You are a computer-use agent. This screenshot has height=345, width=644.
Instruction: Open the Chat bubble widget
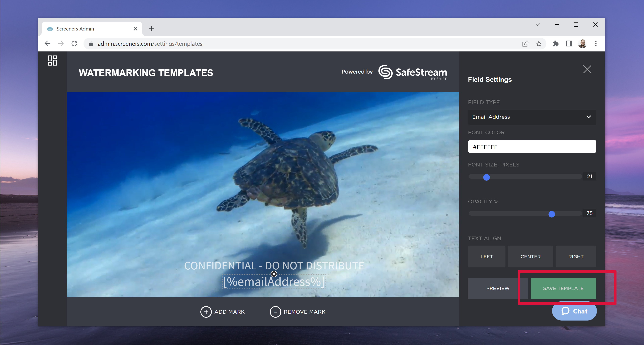(574, 311)
